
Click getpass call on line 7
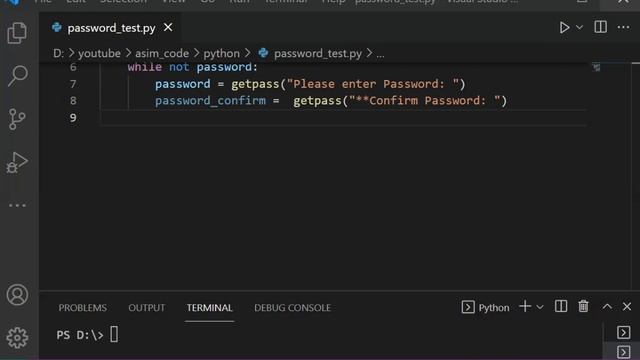point(255,84)
